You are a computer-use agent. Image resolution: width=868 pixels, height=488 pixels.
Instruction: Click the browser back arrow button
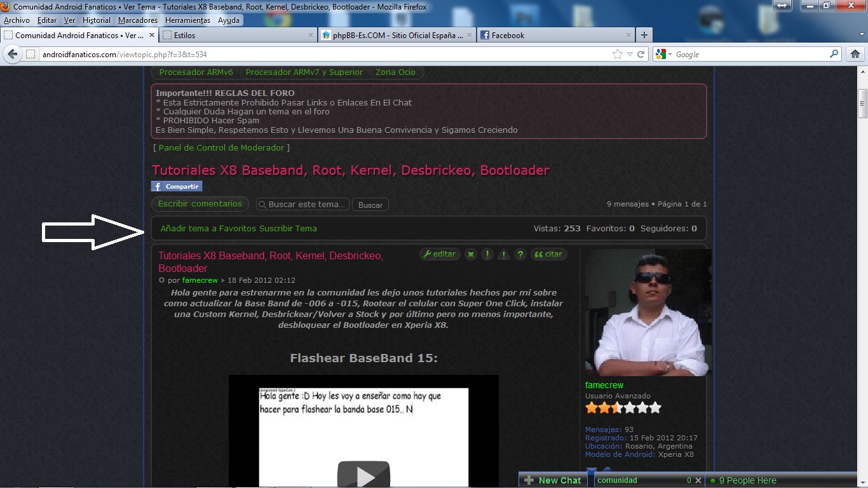(12, 55)
